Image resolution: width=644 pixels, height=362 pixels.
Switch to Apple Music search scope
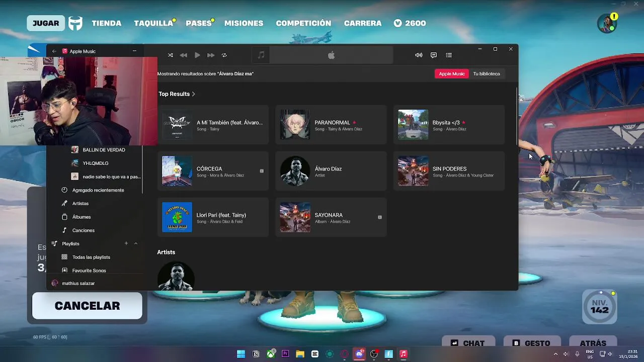coord(452,74)
